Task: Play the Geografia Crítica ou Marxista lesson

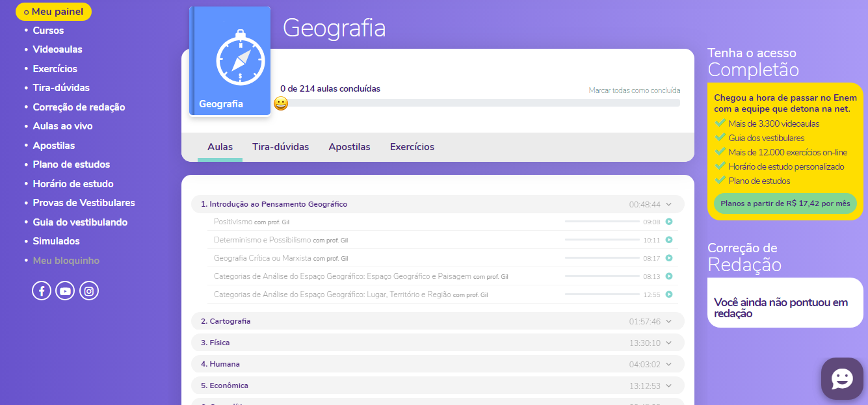Action: click(x=668, y=258)
